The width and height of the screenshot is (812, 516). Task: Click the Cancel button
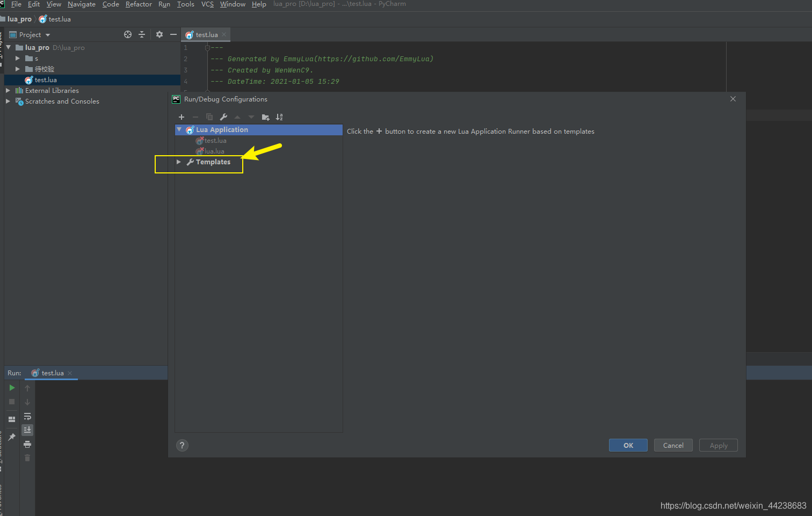[673, 445]
